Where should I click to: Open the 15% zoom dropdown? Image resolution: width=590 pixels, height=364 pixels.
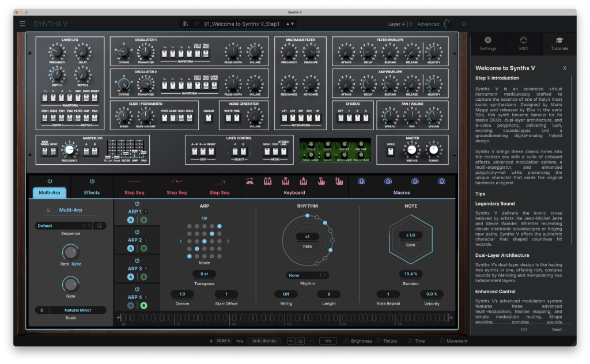point(328,341)
